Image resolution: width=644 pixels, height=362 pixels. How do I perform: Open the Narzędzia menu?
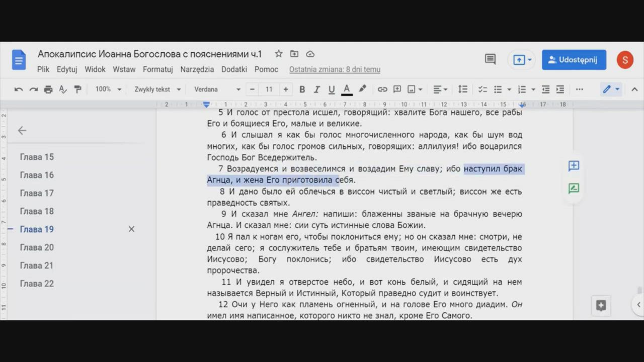point(197,69)
